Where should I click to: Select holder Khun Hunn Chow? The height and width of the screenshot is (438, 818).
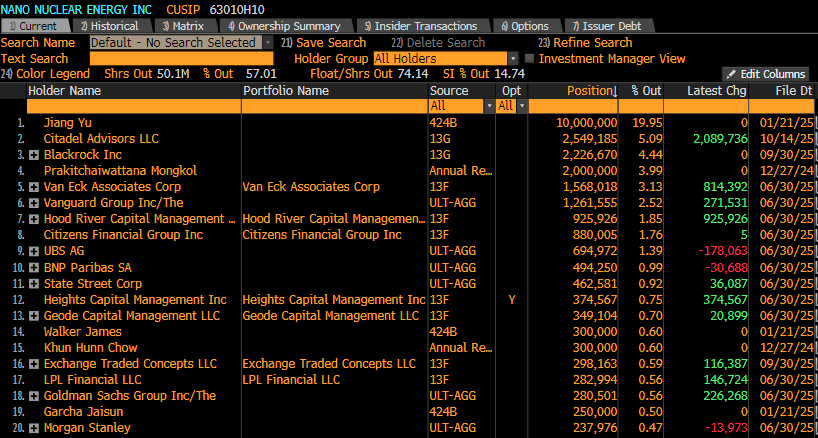pos(90,348)
